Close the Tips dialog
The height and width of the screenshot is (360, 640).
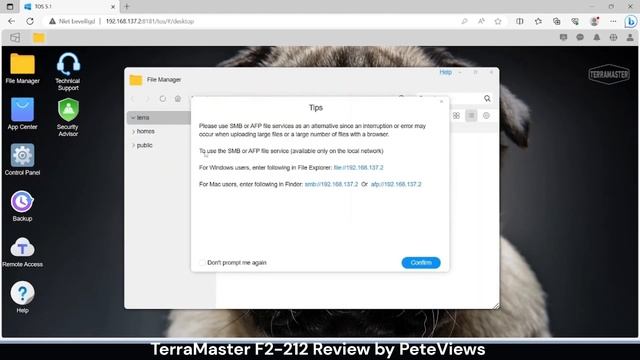coord(441,101)
